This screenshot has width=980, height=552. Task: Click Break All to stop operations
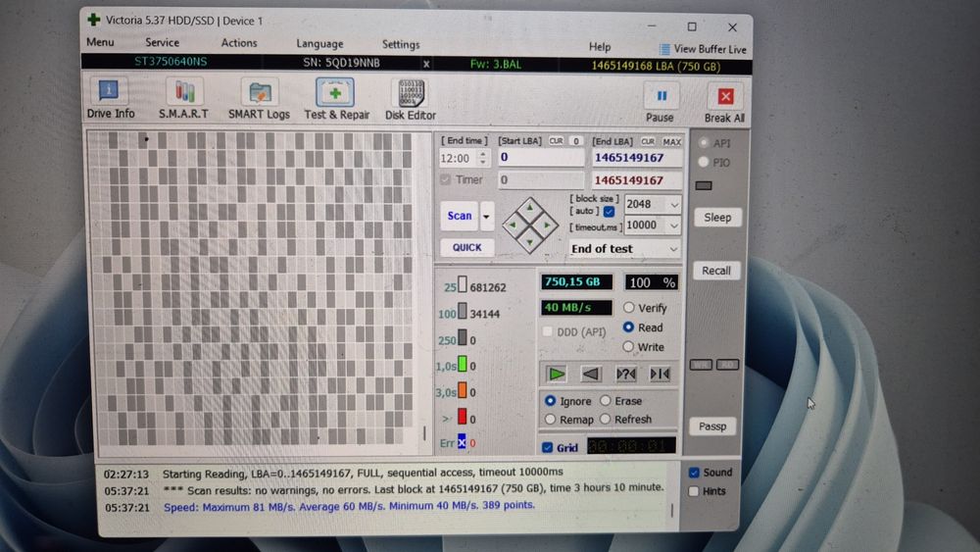pyautogui.click(x=724, y=103)
